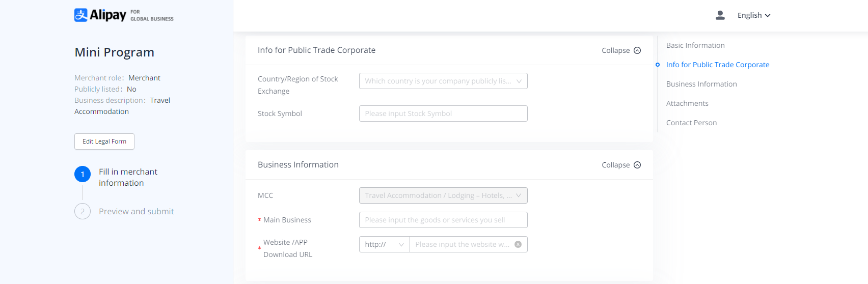Screen dimensions: 868x284
Task: Click the website URL input field
Action: pos(462,244)
